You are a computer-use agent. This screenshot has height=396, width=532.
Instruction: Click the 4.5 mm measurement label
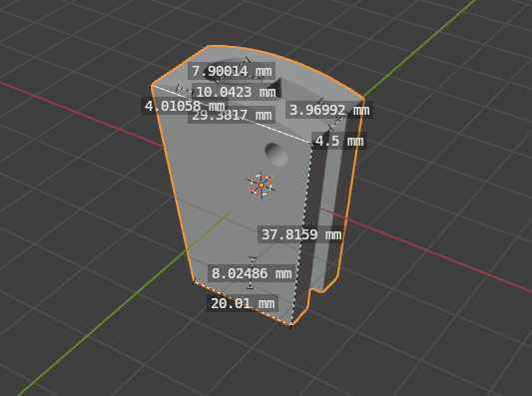[339, 141]
